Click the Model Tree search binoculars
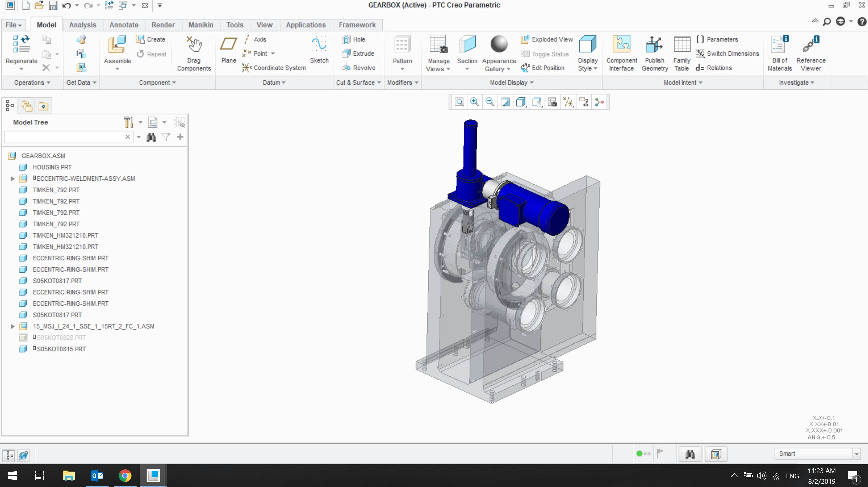The height and width of the screenshot is (487, 868). 151,137
